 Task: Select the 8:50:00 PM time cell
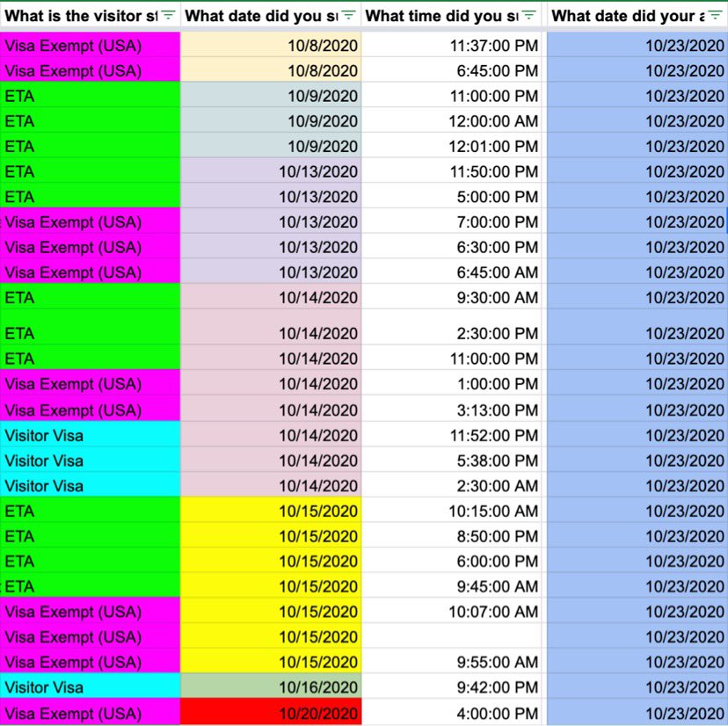451,535
